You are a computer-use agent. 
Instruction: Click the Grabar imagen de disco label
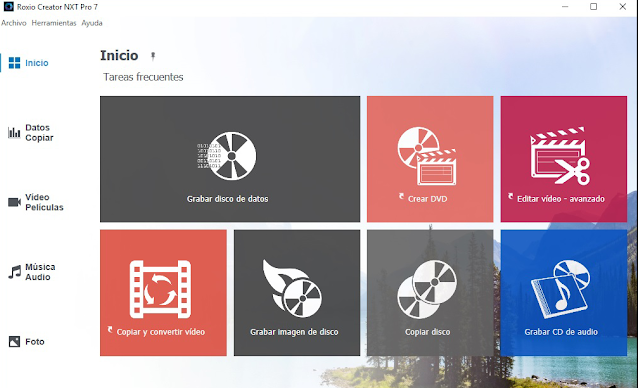294,332
